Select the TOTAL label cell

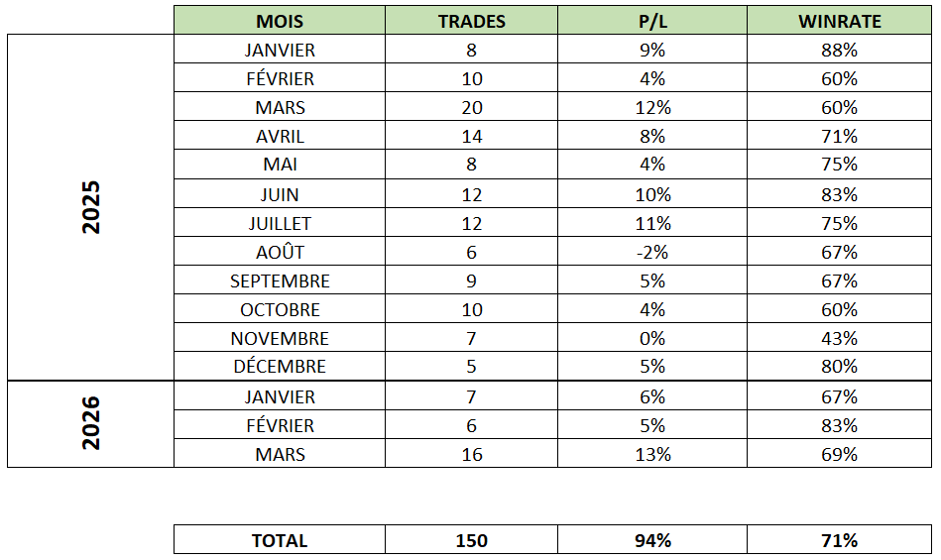280,540
